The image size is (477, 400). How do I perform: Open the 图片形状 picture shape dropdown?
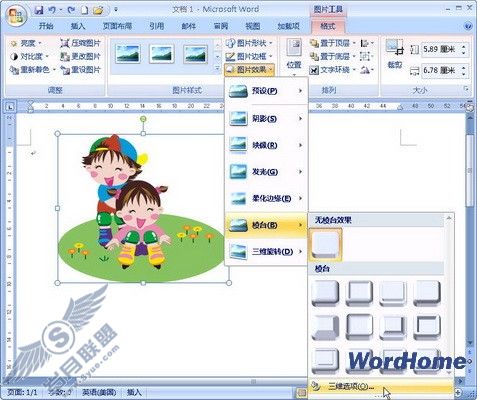tap(249, 43)
